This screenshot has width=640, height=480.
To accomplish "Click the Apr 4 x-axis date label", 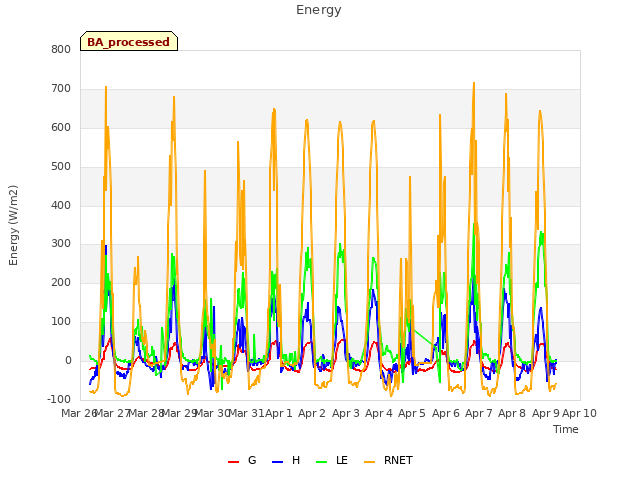I will 379,413.
